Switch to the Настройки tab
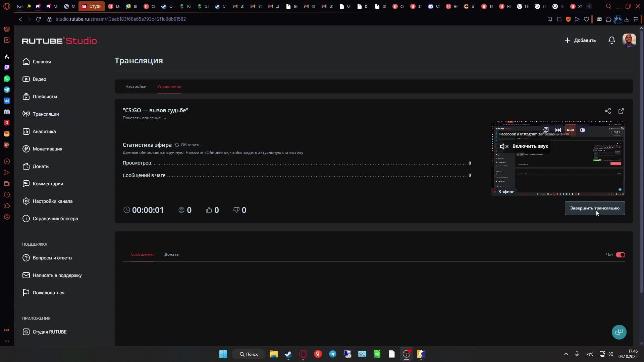 coord(136,86)
